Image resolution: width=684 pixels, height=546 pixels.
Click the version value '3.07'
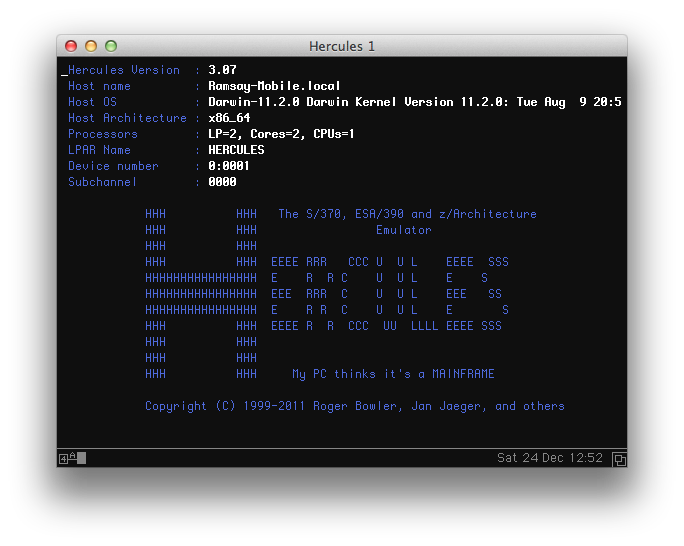tap(222, 70)
